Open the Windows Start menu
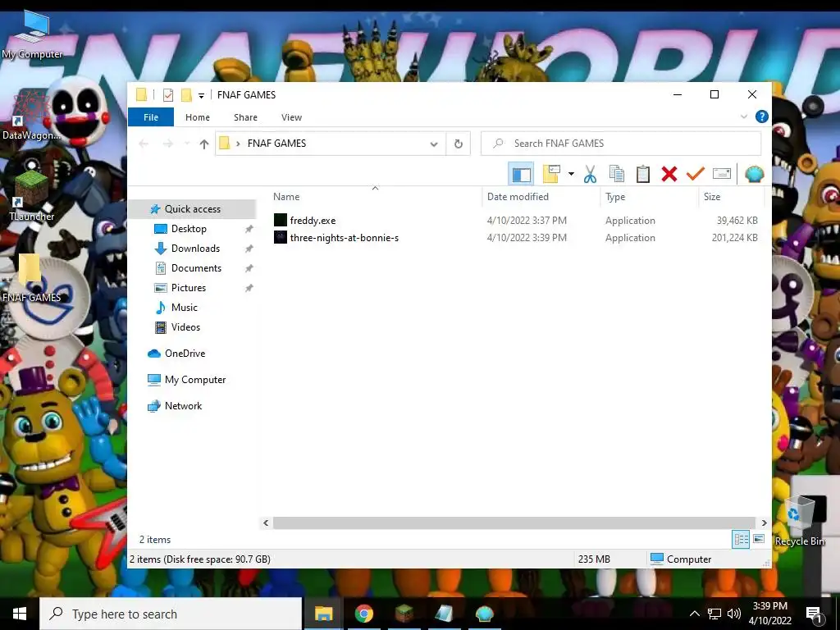Image resolution: width=840 pixels, height=630 pixels. point(20,614)
